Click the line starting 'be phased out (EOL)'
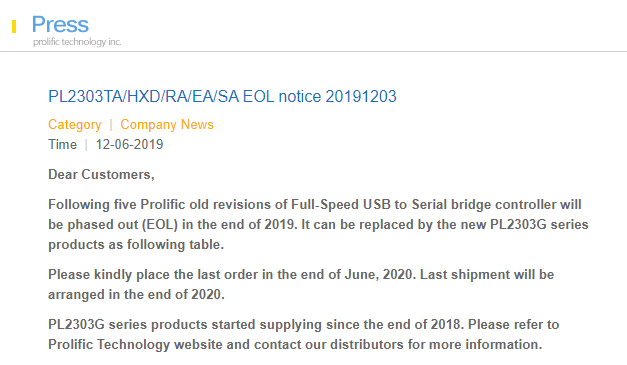The image size is (627, 365). (x=318, y=224)
